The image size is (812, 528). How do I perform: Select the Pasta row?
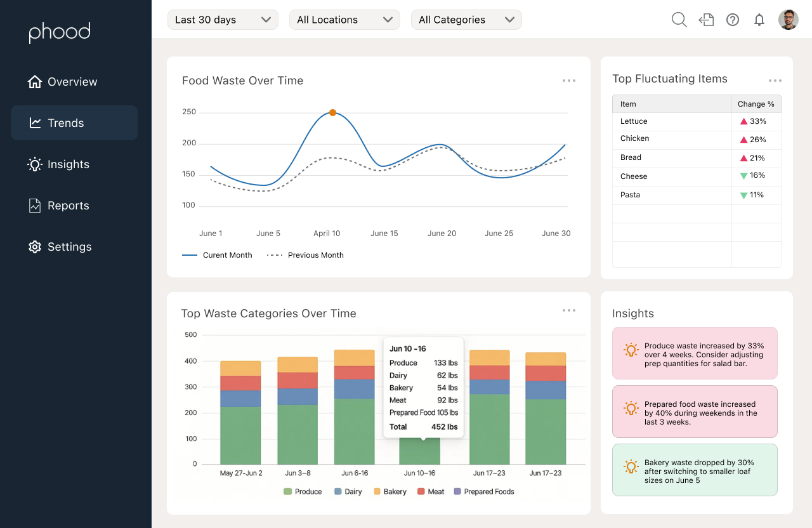[697, 195]
